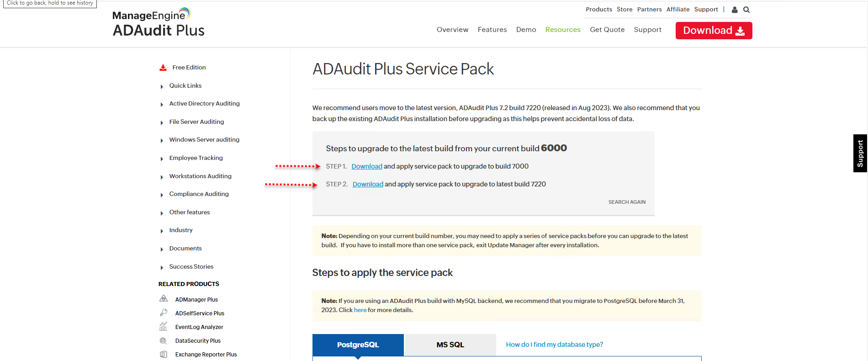Click the Exchange Reporter Plus icon
This screenshot has height=361, width=868.
click(x=164, y=354)
